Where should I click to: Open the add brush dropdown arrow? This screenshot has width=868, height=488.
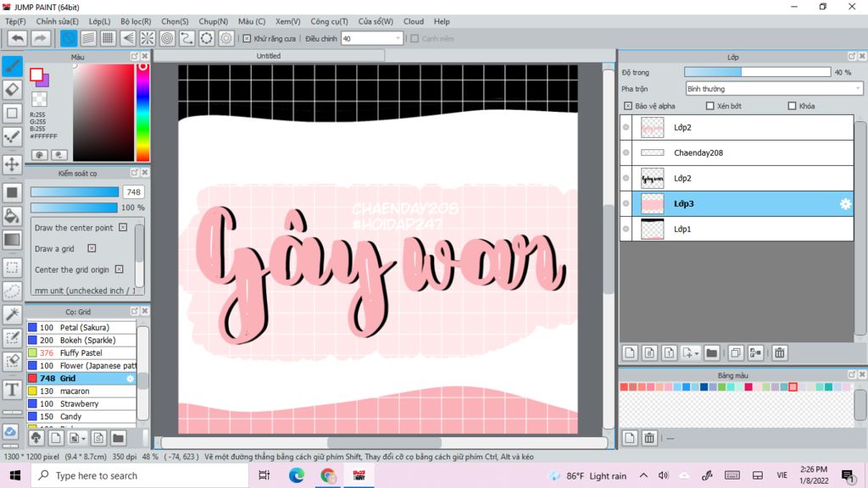tap(84, 439)
